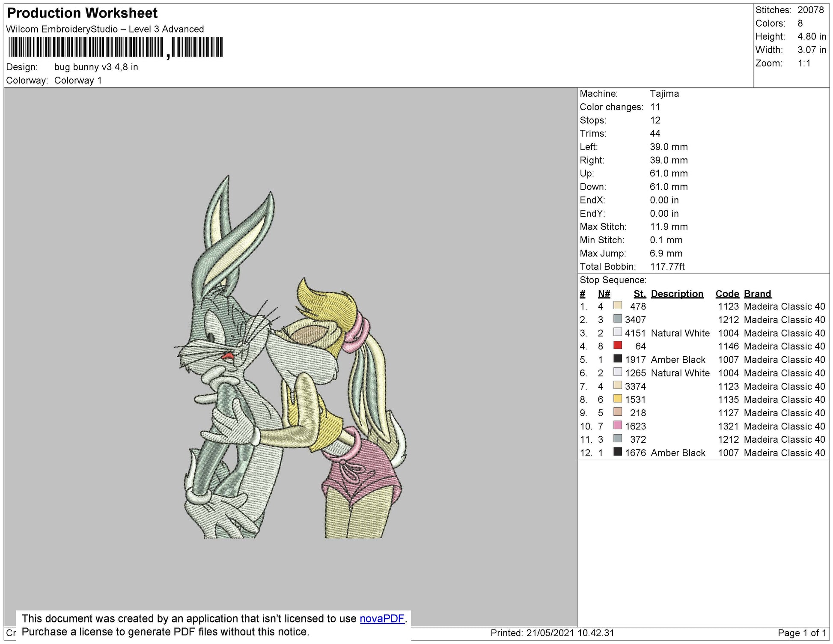This screenshot has height=644, width=833.
Task: Select white swatch for stop 3 (4151)
Action: tap(618, 332)
